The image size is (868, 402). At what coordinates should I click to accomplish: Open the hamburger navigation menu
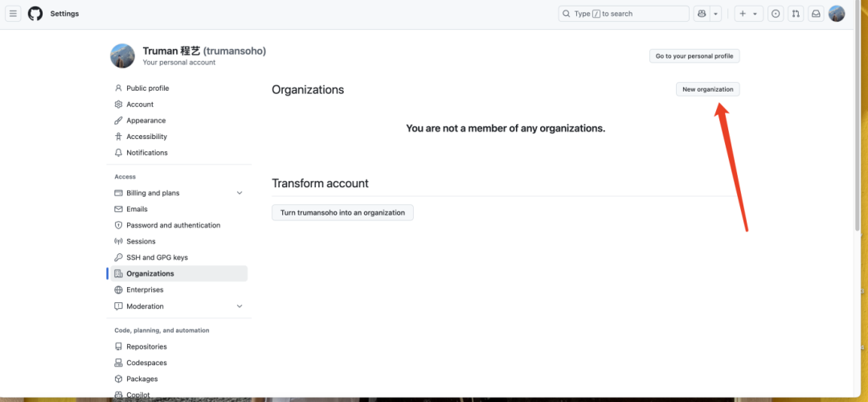pos(13,14)
